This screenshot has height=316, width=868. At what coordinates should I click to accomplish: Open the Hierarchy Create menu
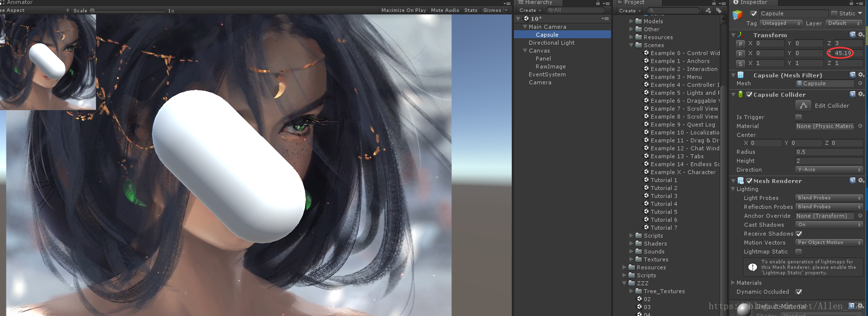pos(530,10)
